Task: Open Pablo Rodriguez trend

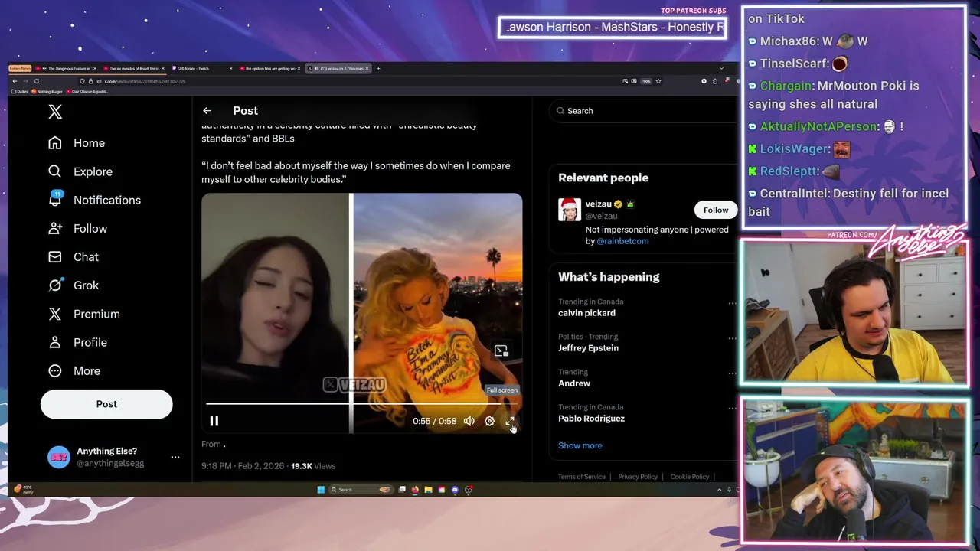Action: [591, 419]
